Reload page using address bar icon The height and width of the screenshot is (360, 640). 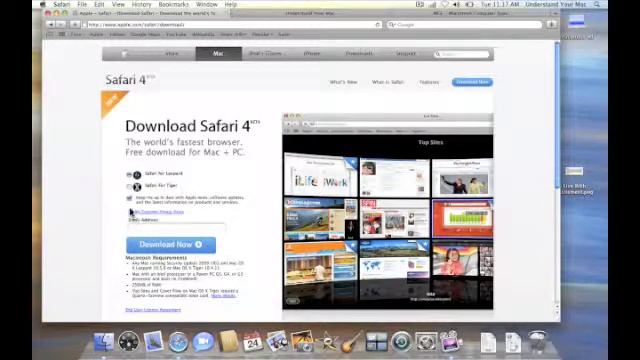pos(378,24)
